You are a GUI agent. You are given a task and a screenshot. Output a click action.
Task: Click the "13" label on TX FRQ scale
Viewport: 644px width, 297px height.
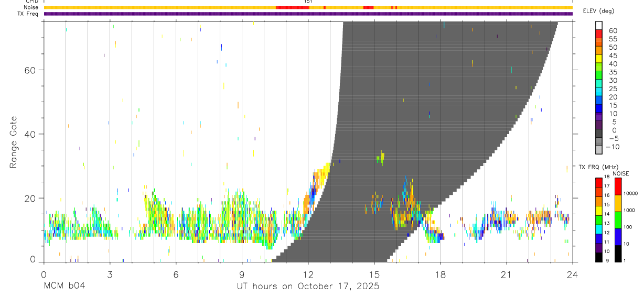click(606, 223)
